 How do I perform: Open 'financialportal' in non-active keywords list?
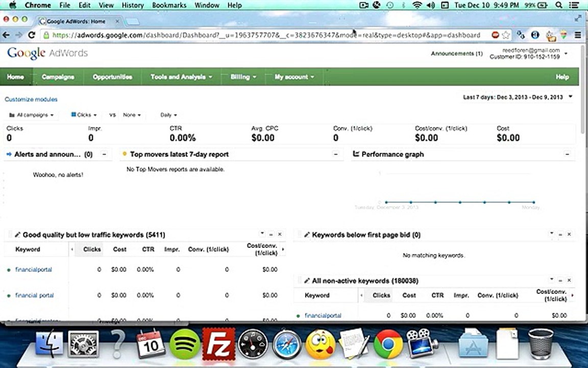(323, 315)
